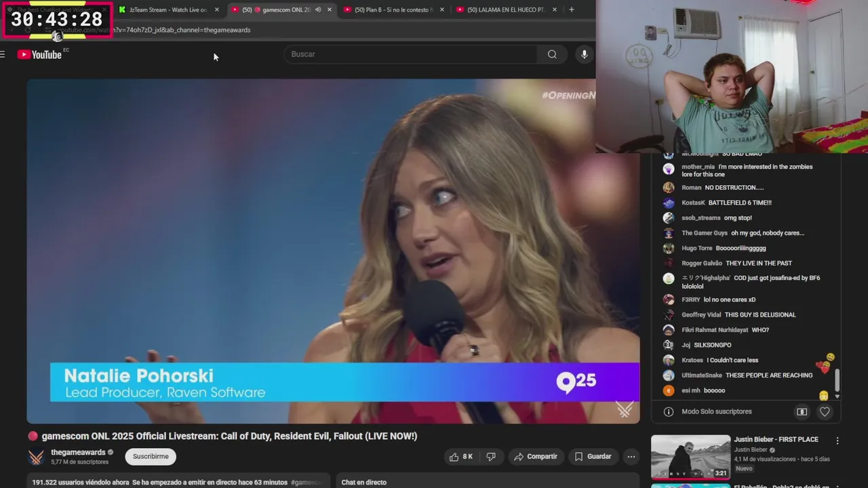
Task: Click Fikri Rahmat Nurhidayat's avatar
Action: pyautogui.click(x=669, y=329)
